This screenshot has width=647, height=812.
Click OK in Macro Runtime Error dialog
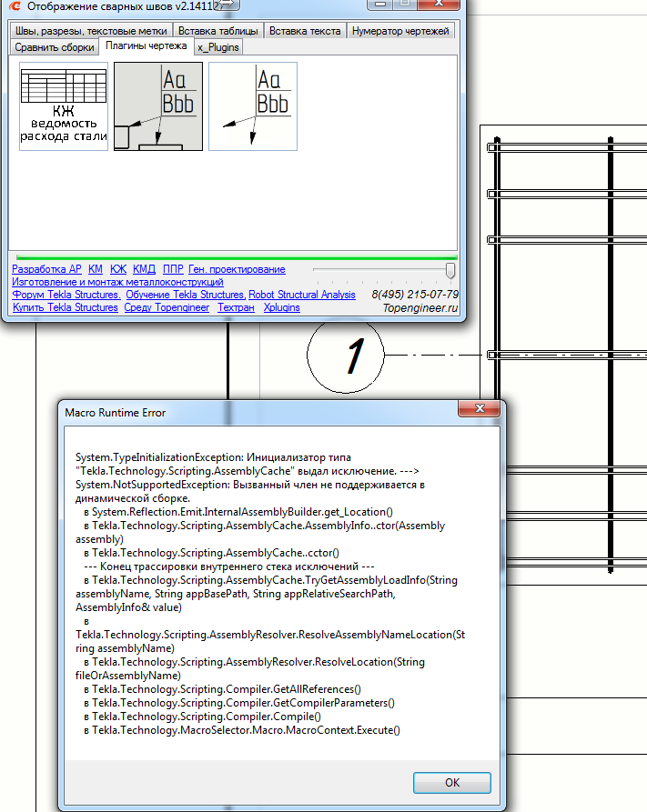[x=452, y=783]
